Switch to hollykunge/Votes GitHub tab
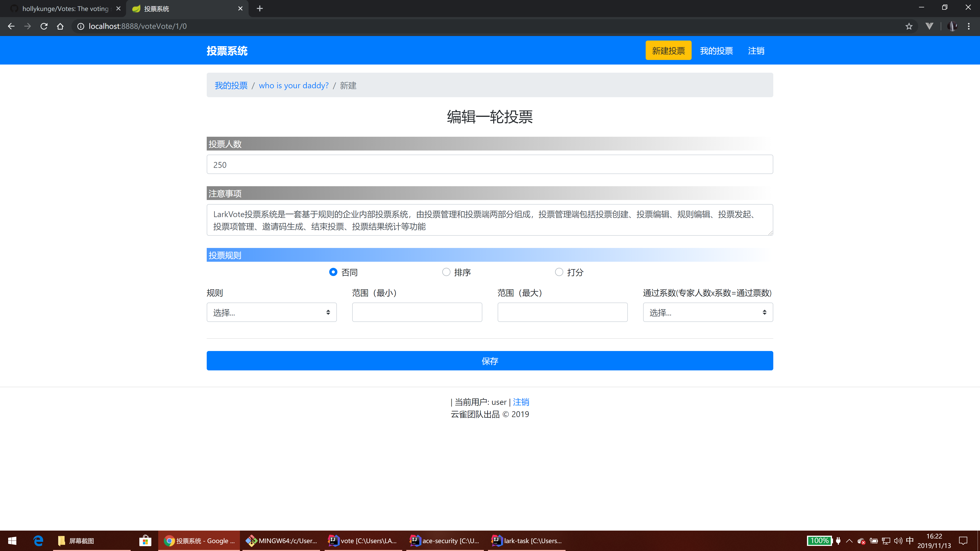This screenshot has width=980, height=551. [63, 8]
